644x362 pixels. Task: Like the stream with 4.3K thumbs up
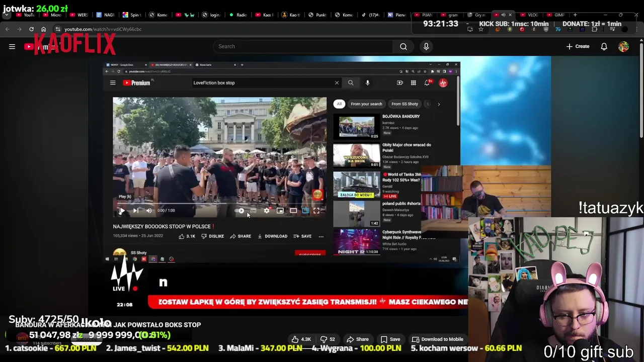click(301, 339)
